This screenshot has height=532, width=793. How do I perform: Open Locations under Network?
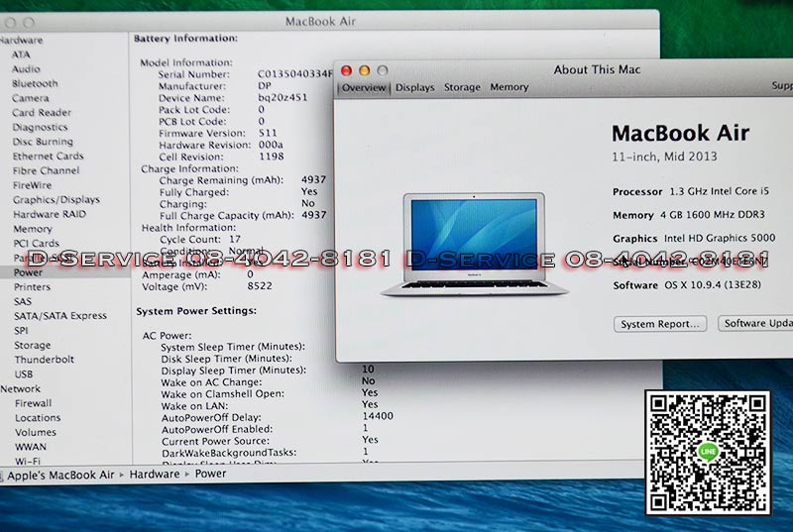click(x=38, y=418)
